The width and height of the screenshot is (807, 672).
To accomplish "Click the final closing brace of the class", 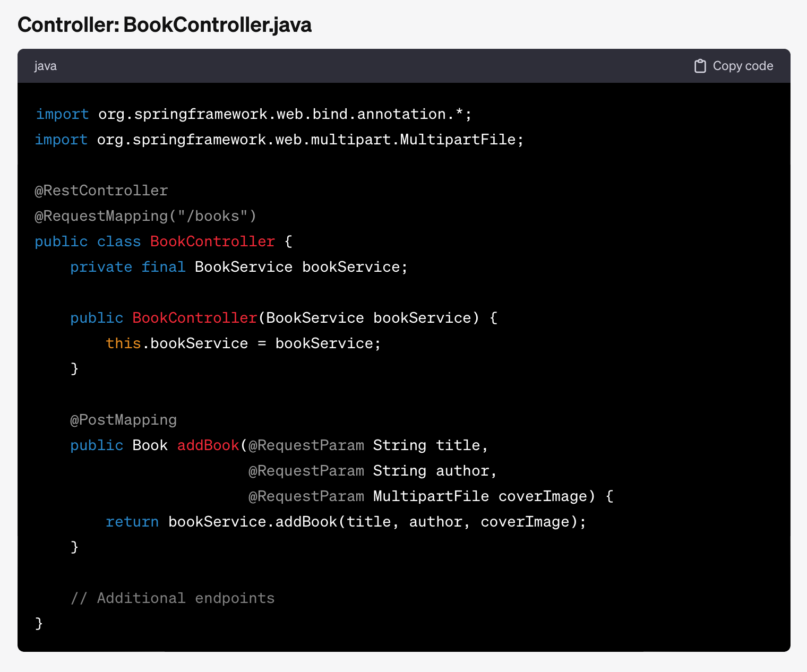I will [39, 623].
